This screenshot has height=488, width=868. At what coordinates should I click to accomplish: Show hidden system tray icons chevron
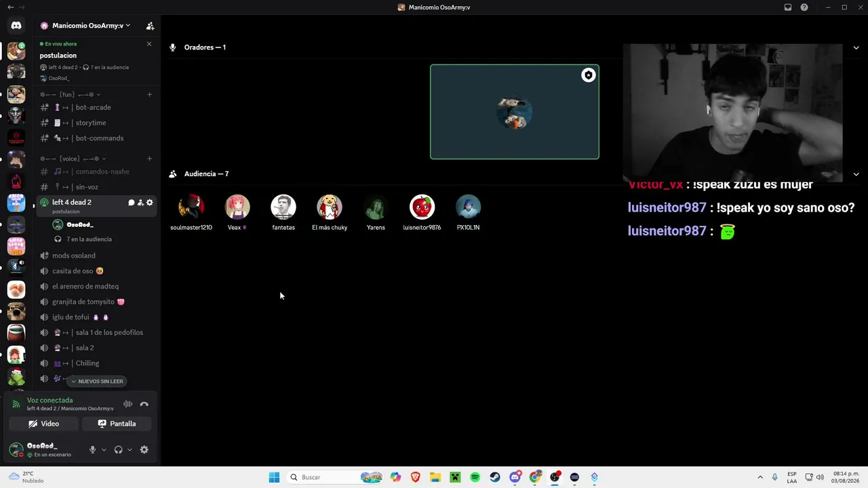click(760, 477)
